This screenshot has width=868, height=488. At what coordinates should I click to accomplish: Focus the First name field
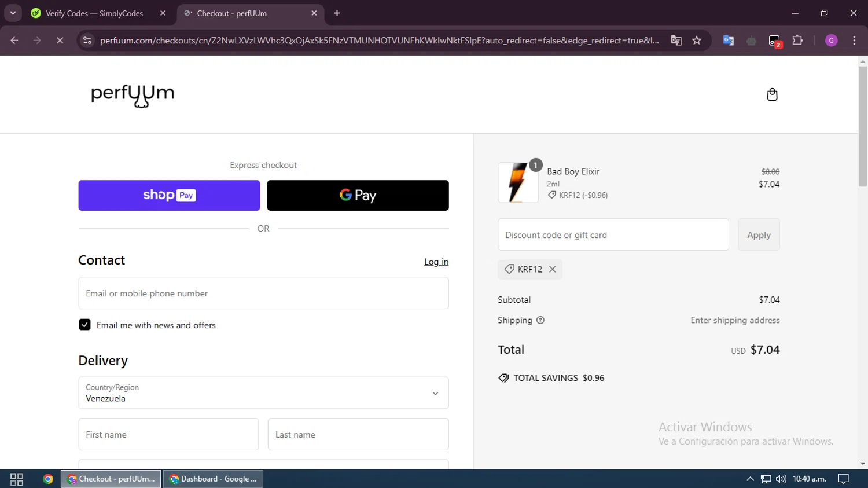(168, 434)
